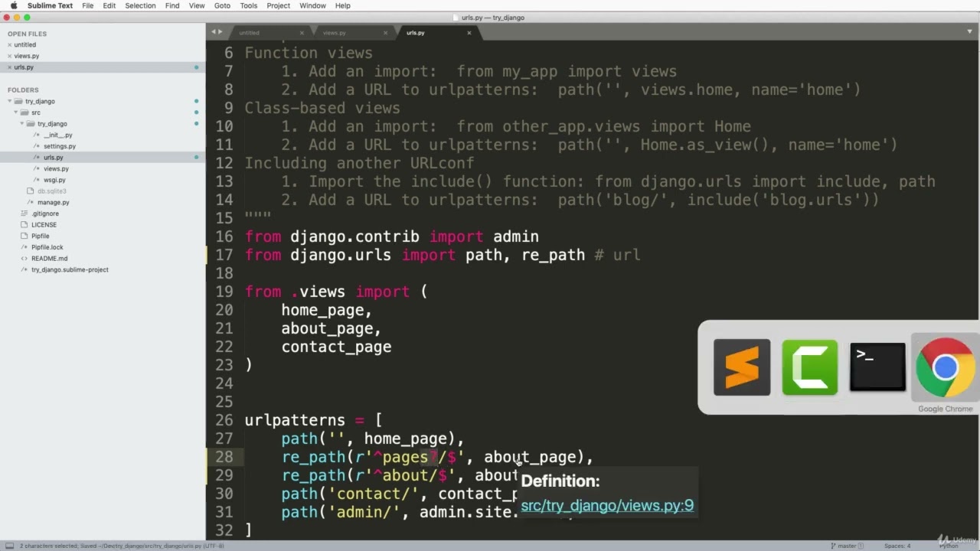Open the Tools menu

249,5
